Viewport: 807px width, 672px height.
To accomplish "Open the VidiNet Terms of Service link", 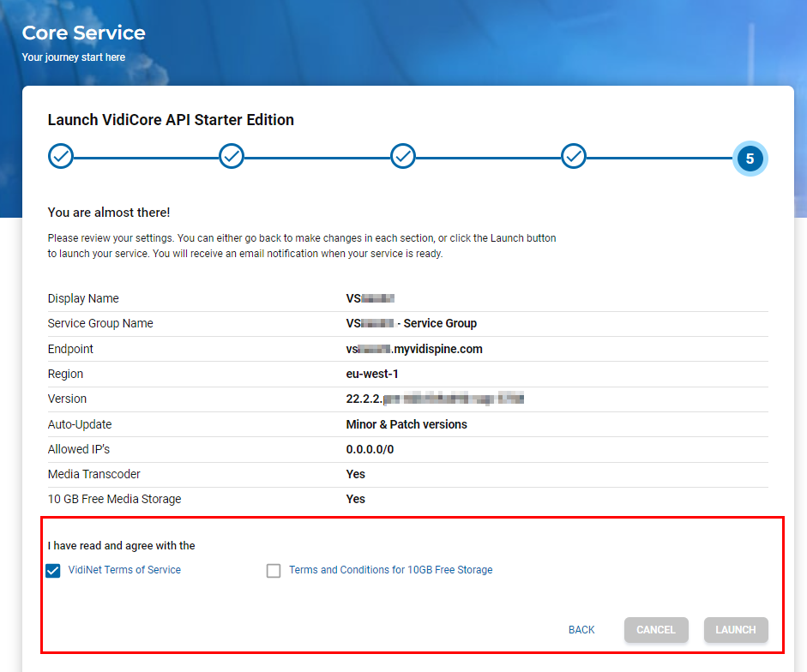I will 124,570.
